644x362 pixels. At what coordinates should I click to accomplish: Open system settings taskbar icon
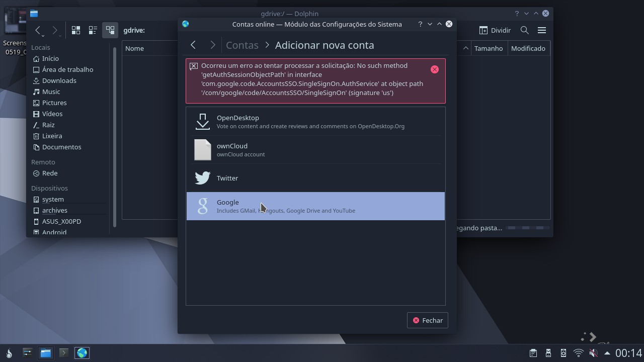click(x=28, y=353)
